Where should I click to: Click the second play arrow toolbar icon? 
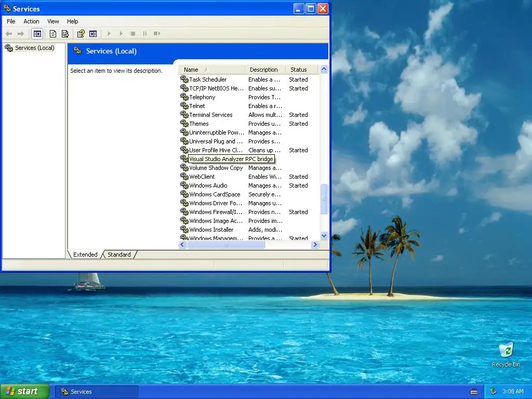[x=121, y=34]
